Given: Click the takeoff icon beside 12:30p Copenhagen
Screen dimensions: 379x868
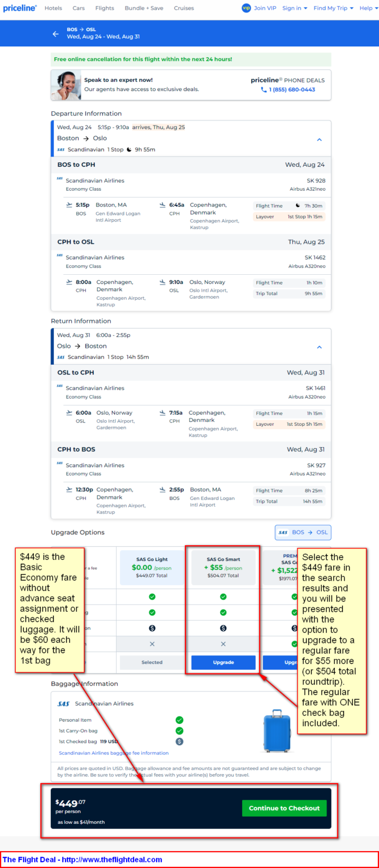Looking at the screenshot, I should point(70,489).
